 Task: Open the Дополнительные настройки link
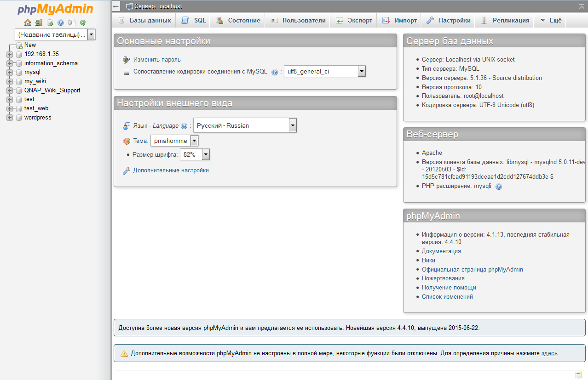pos(171,170)
